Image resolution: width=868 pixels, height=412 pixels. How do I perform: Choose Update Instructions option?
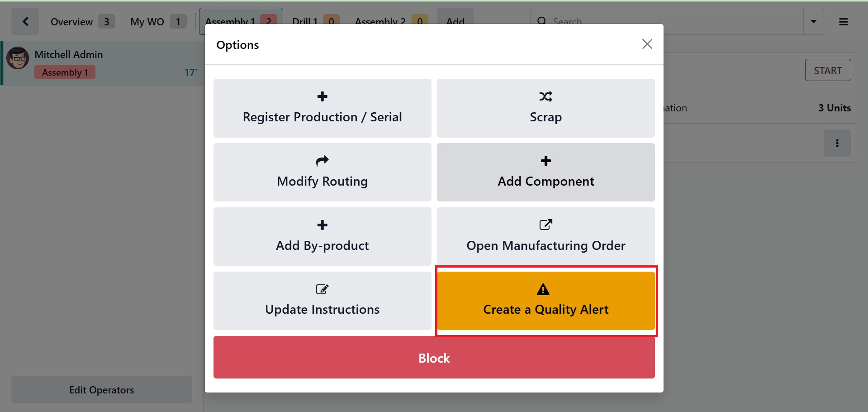pos(323,301)
